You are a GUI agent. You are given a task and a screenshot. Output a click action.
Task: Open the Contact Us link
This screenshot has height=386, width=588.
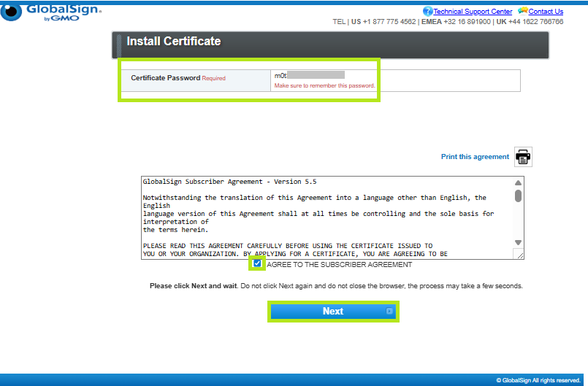(546, 12)
